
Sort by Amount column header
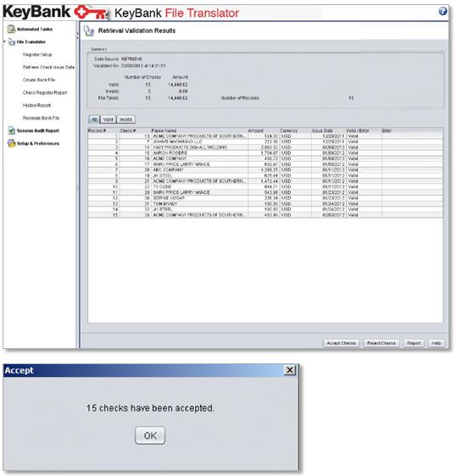tap(263, 130)
